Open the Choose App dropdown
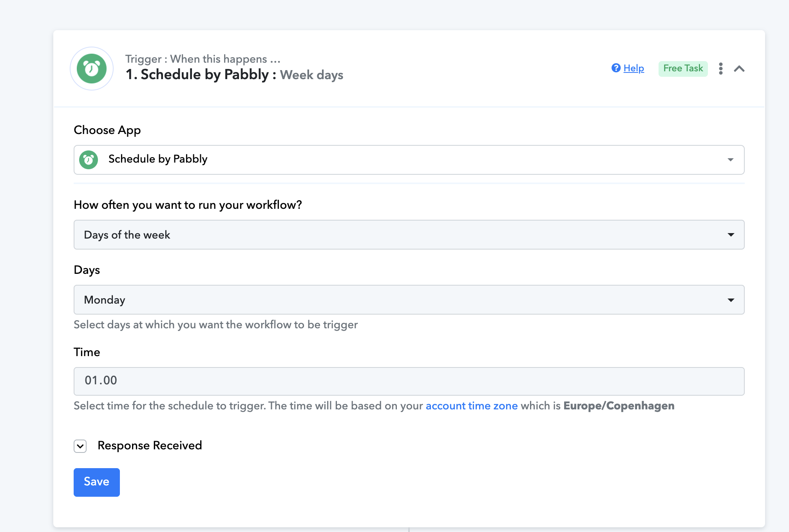The image size is (789, 532). (409, 160)
